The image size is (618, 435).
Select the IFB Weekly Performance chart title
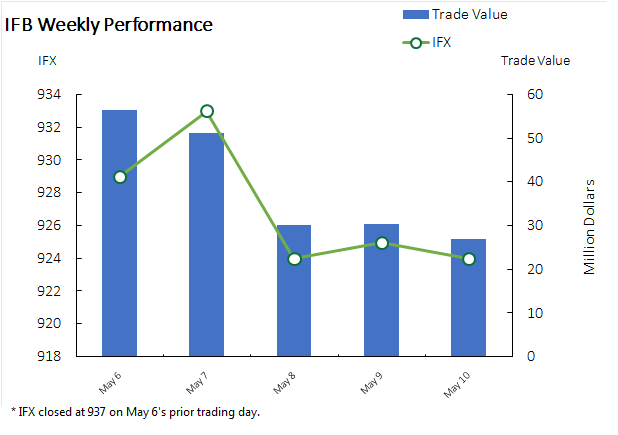coord(109,25)
